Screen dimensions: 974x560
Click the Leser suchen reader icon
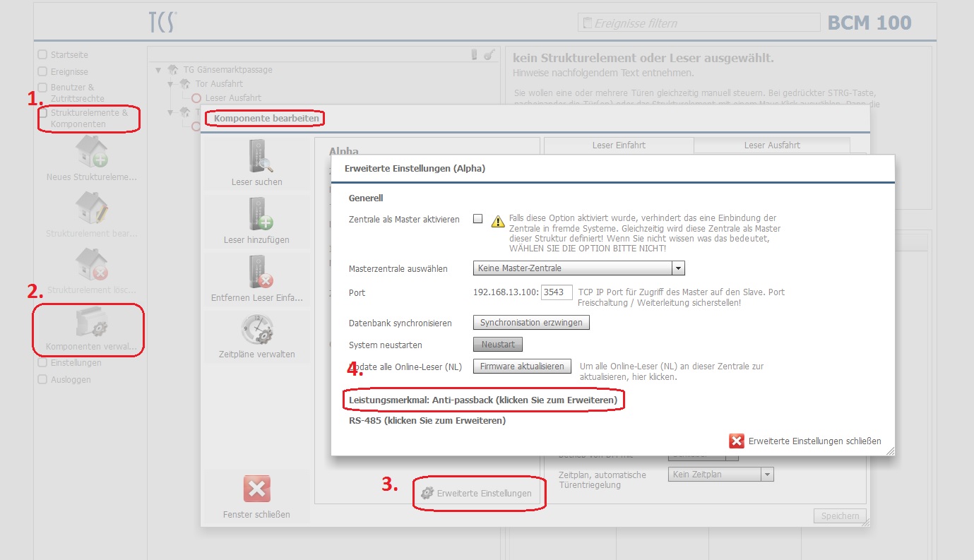(x=257, y=157)
